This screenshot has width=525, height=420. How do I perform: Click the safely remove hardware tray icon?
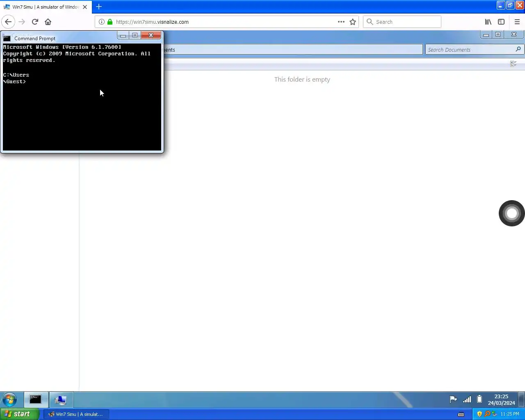(x=494, y=414)
